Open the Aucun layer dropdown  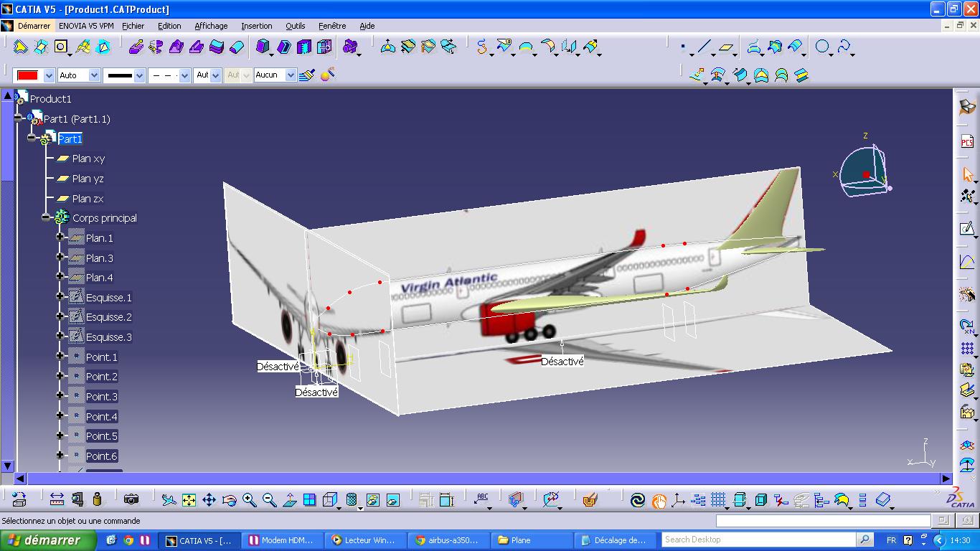click(x=291, y=75)
